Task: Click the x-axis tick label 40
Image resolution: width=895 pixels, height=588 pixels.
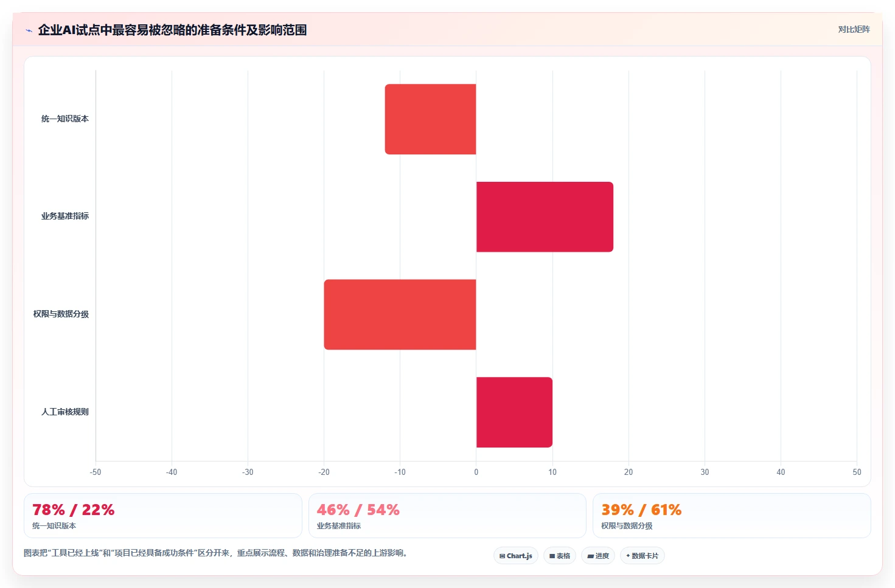Action: click(x=781, y=472)
